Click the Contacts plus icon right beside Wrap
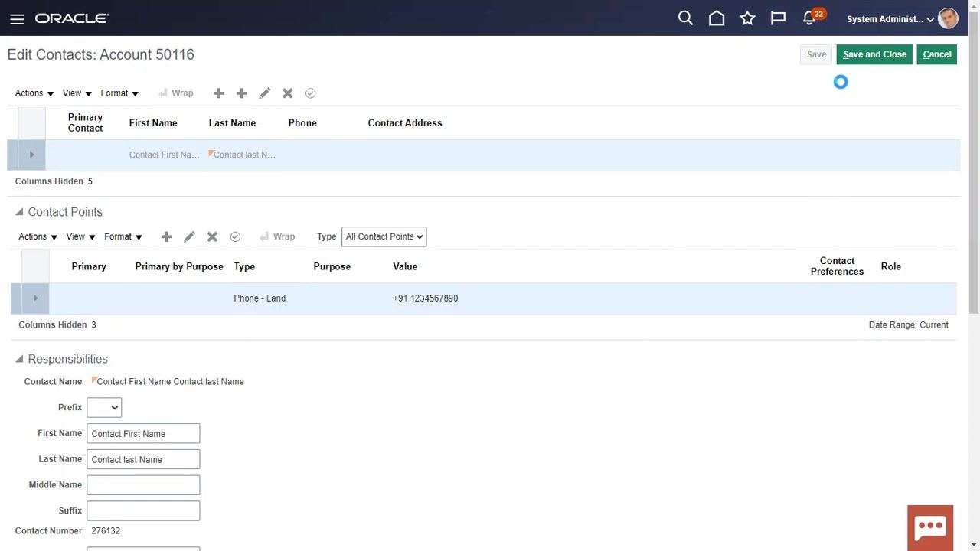Viewport: 980px width, 551px height. [218, 93]
